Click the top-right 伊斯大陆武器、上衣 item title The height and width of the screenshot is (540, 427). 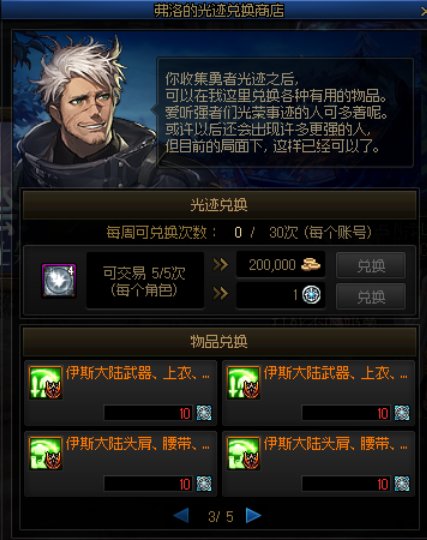point(336,373)
